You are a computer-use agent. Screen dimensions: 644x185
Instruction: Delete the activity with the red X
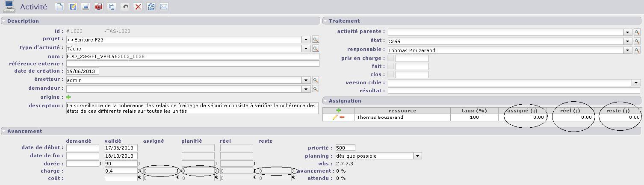(x=138, y=7)
